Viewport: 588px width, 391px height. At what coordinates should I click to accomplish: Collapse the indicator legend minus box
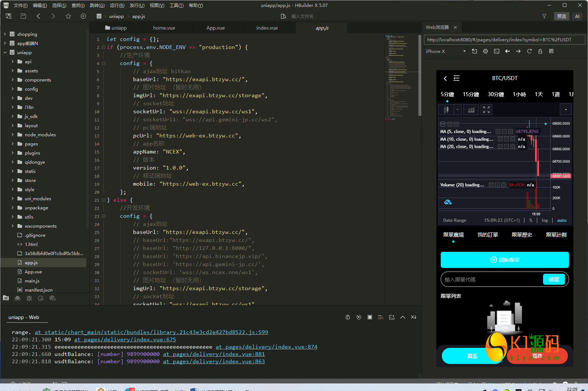pos(443,124)
